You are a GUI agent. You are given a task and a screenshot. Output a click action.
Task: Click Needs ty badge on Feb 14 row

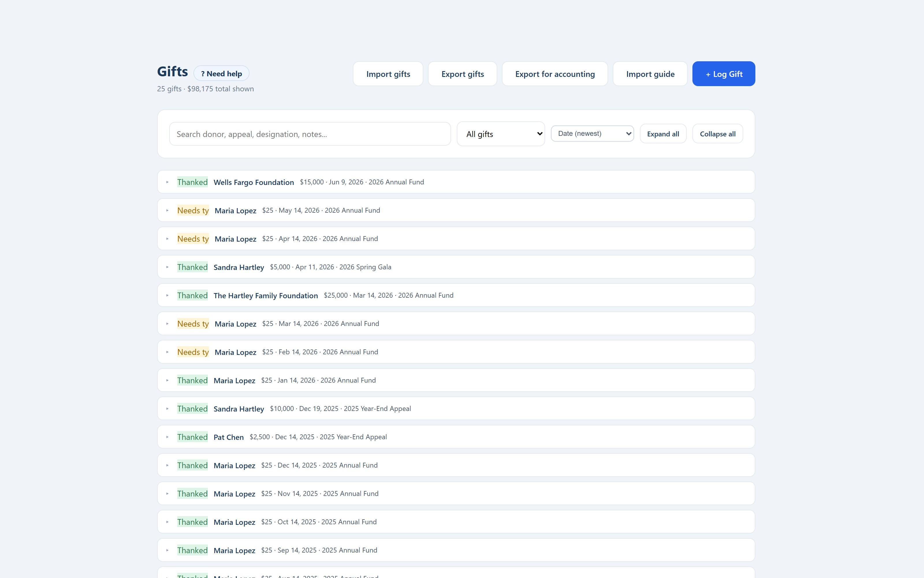point(193,352)
